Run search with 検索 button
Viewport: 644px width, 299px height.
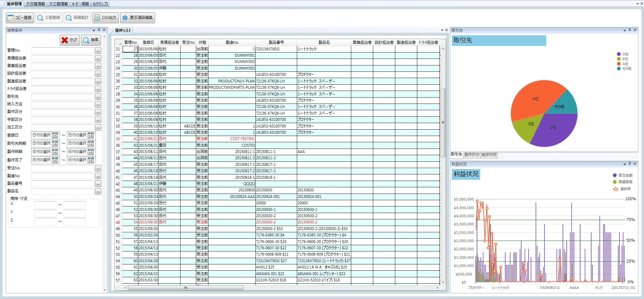(x=91, y=40)
